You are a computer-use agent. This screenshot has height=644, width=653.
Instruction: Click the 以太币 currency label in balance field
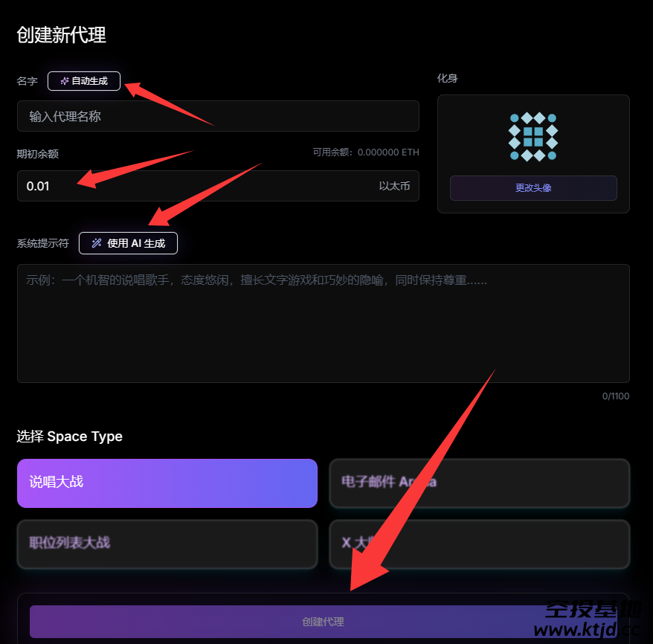point(394,186)
